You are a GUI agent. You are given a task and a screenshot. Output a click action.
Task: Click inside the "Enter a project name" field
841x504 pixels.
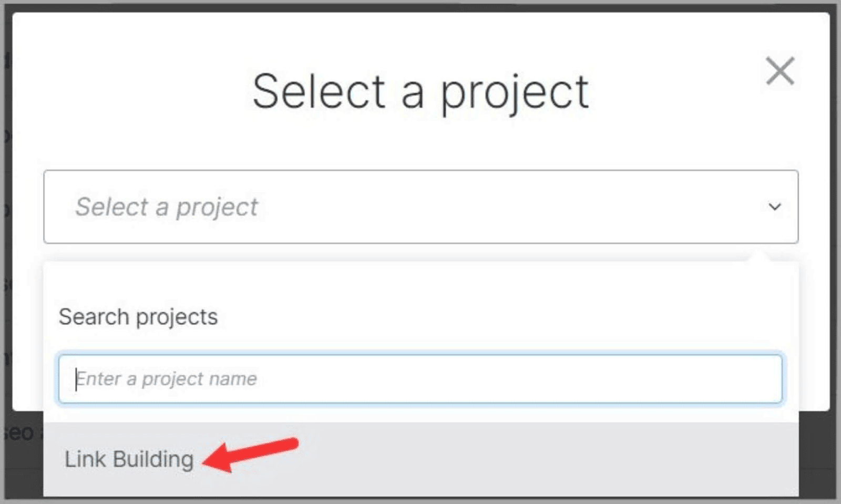[x=420, y=378]
